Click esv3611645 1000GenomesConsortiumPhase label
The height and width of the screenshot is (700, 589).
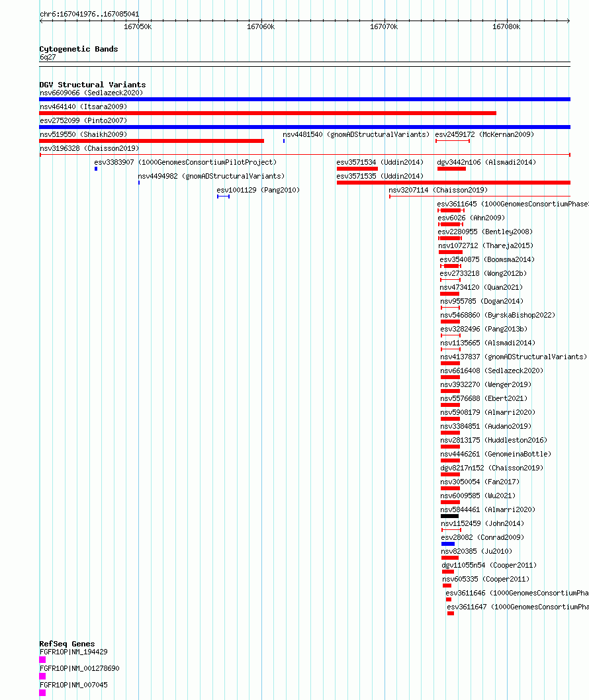click(513, 204)
